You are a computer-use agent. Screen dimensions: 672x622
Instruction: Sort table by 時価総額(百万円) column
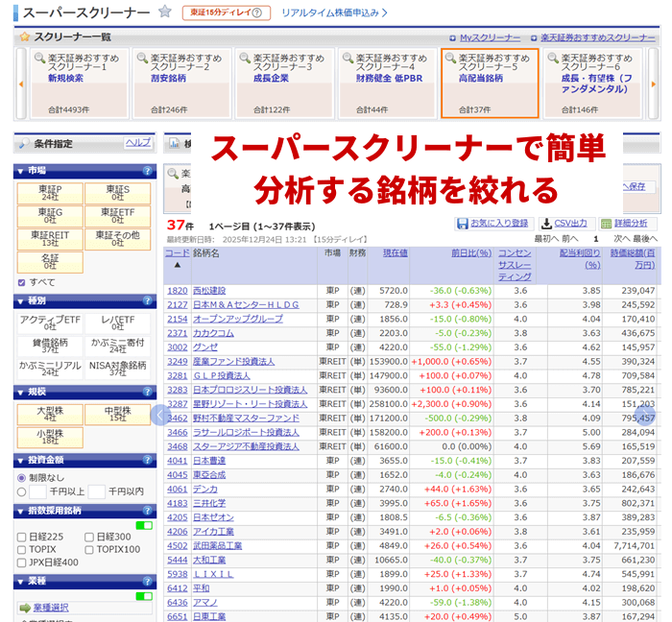[x=633, y=259]
